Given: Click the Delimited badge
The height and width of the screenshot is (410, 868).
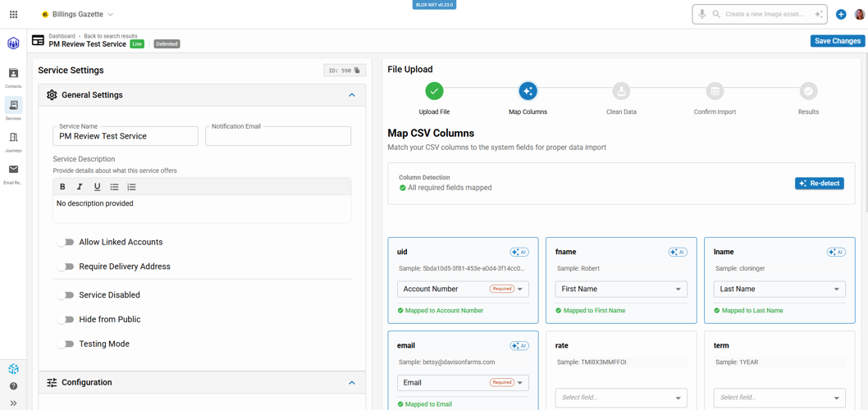Looking at the screenshot, I should [x=167, y=43].
